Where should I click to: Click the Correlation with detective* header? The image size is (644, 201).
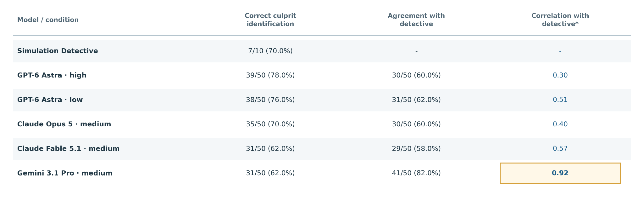click(x=560, y=20)
